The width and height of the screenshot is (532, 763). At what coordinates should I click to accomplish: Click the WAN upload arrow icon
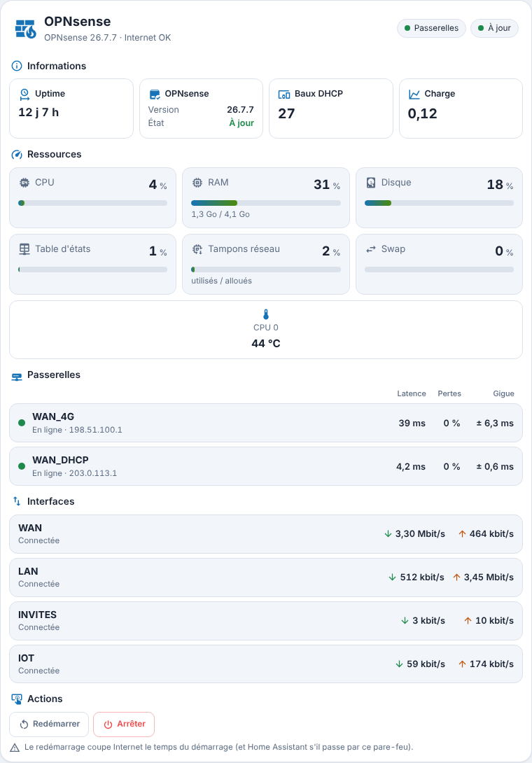coord(463,534)
